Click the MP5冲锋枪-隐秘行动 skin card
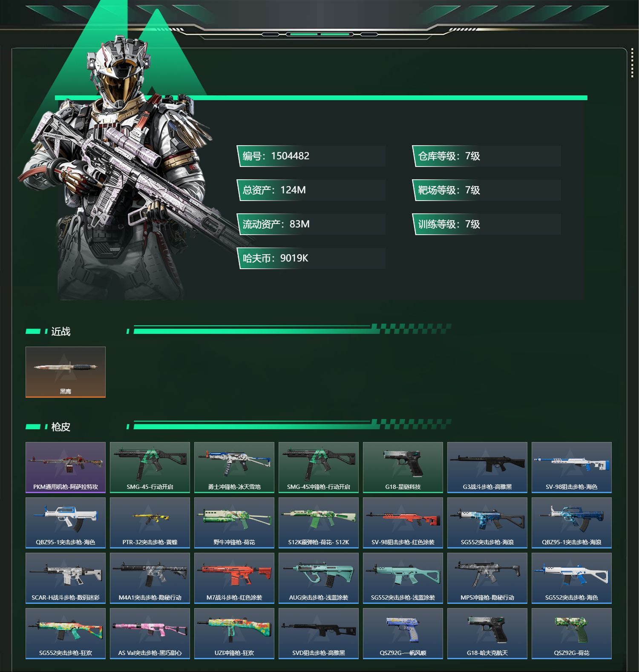Viewport: 639px width, 672px height. [487, 578]
